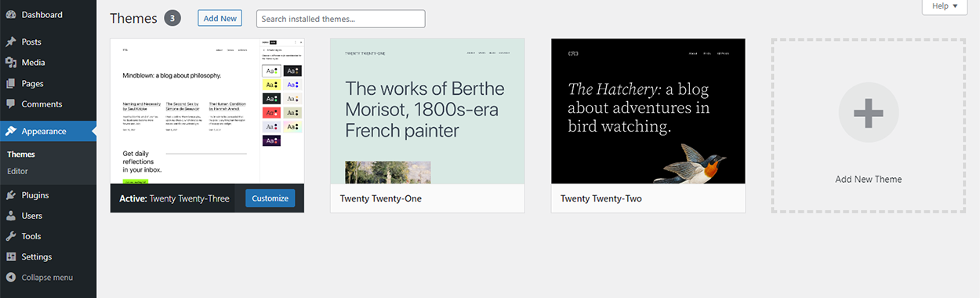Focus the Search installed themes field
980x298 pixels.
340,18
